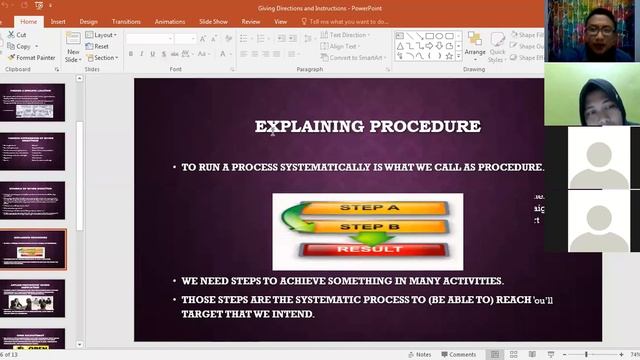
Task: Click in the Tell me search box
Action: click(345, 22)
